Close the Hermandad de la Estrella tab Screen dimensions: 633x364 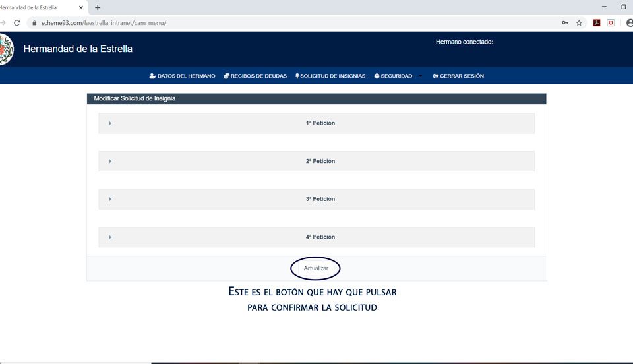pos(80,7)
